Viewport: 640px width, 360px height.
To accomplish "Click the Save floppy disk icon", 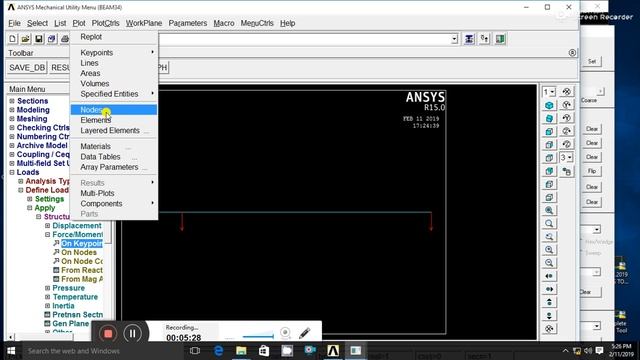I will coord(38,39).
